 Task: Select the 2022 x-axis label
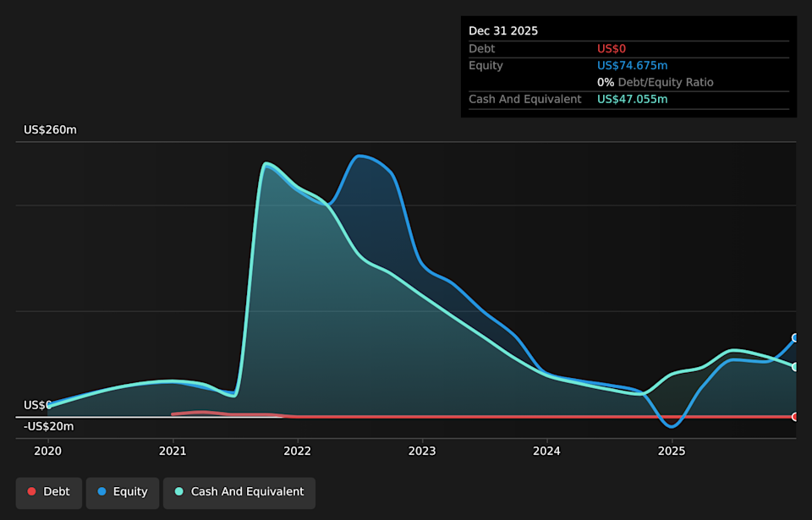click(x=298, y=452)
